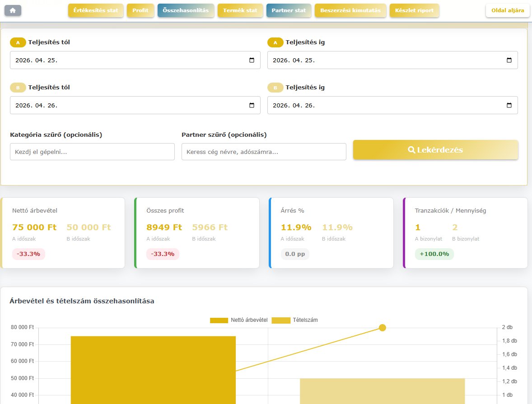Viewport: 532px width, 404px height.
Task: Jump to page bottom via Oldal aljára
Action: coord(507,10)
